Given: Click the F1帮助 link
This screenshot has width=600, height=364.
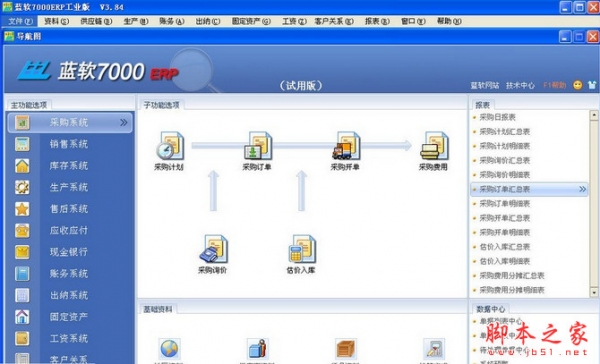Looking at the screenshot, I should click(554, 85).
